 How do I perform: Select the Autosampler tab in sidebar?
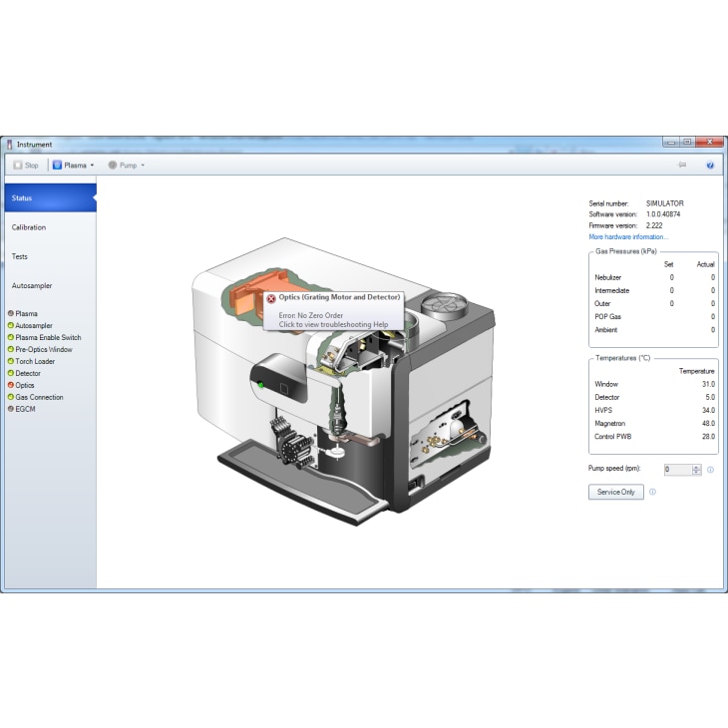coord(32,285)
